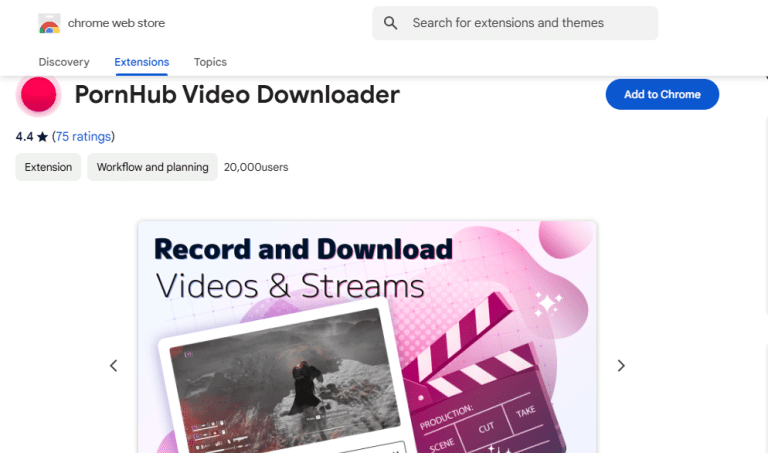
Task: Go to the Topics tab
Action: pyautogui.click(x=210, y=62)
